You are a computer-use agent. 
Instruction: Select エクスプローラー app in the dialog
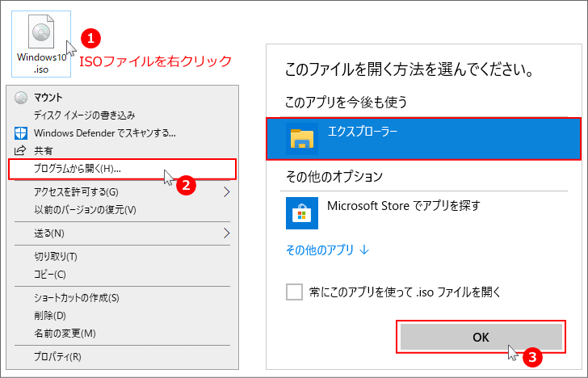click(x=424, y=139)
